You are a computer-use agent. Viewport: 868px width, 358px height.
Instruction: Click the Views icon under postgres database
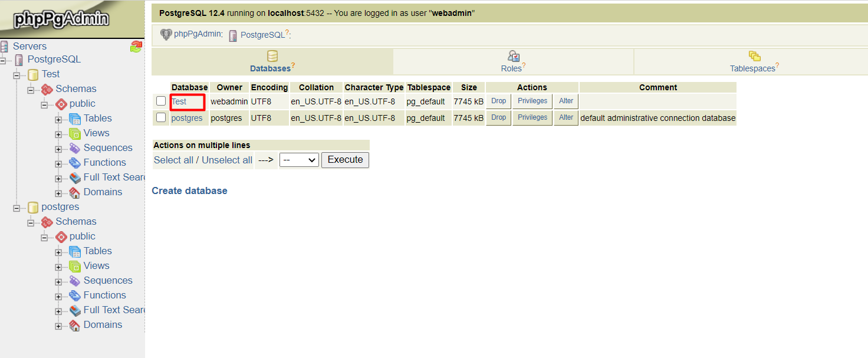click(75, 266)
